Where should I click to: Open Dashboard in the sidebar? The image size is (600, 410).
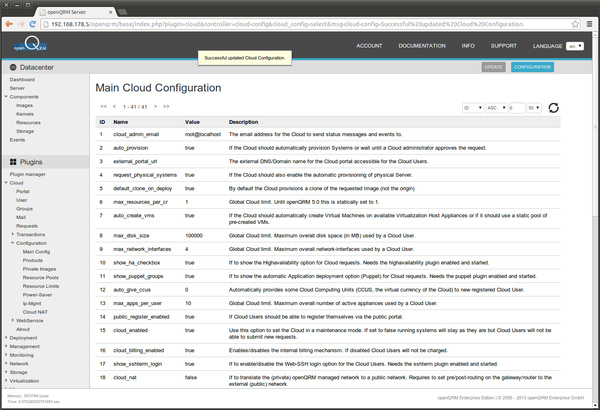click(x=22, y=80)
